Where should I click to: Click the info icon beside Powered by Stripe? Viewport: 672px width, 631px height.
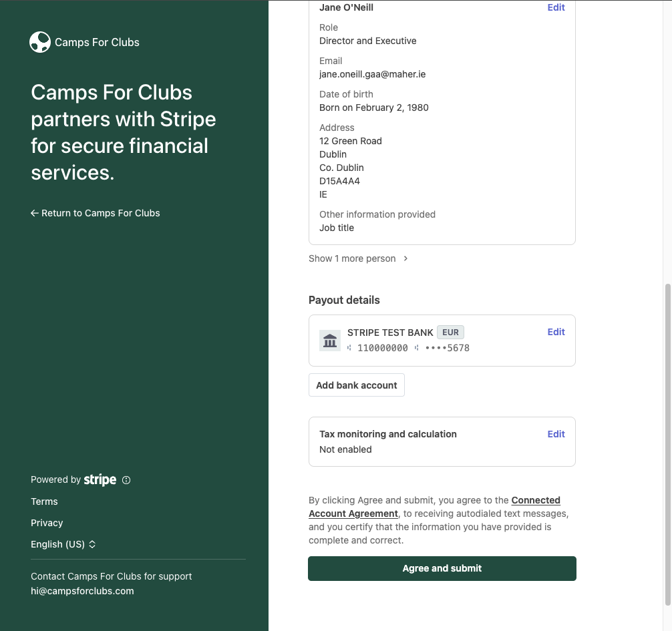[x=126, y=480]
